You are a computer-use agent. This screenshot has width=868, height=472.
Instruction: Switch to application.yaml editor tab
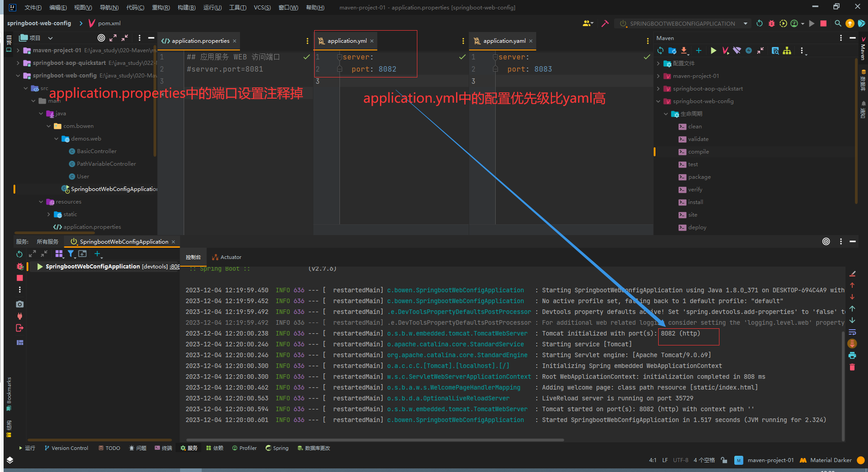(502, 41)
